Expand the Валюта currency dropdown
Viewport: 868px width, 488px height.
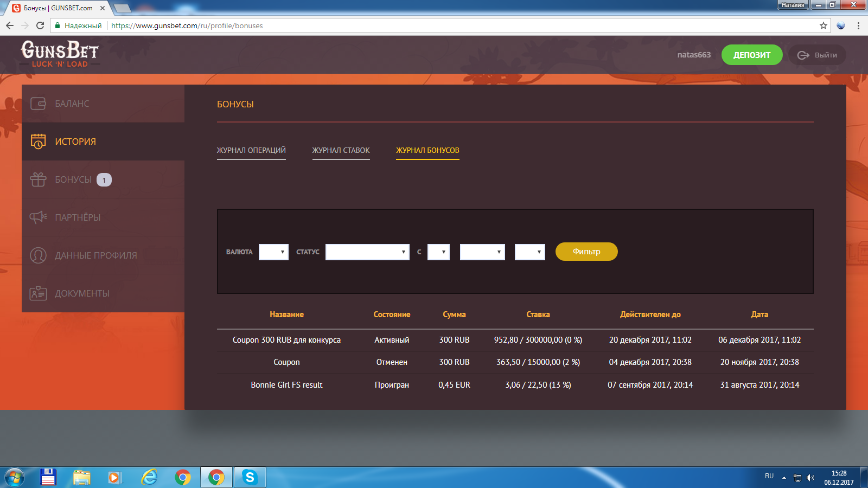point(273,252)
